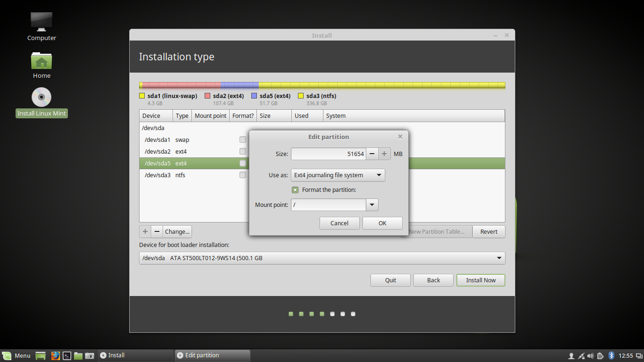Click the Format? column header

pos(243,116)
